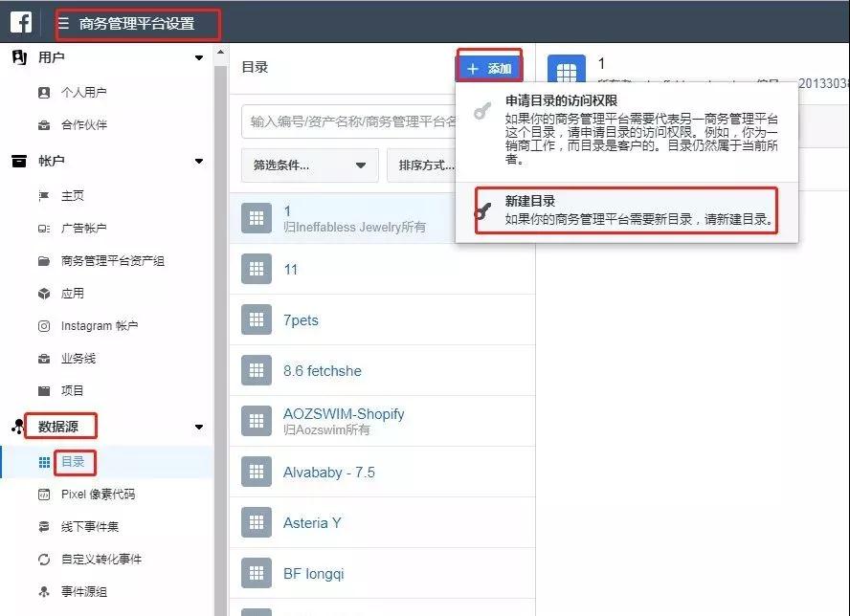
Task: Open the 筛选条件 dropdown
Action: pos(308,165)
